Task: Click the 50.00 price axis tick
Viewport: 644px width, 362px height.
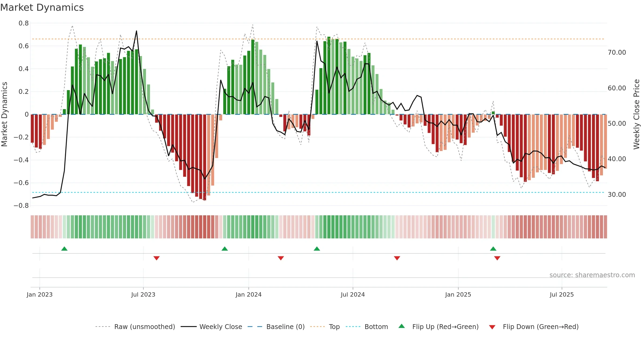Action: (x=617, y=123)
